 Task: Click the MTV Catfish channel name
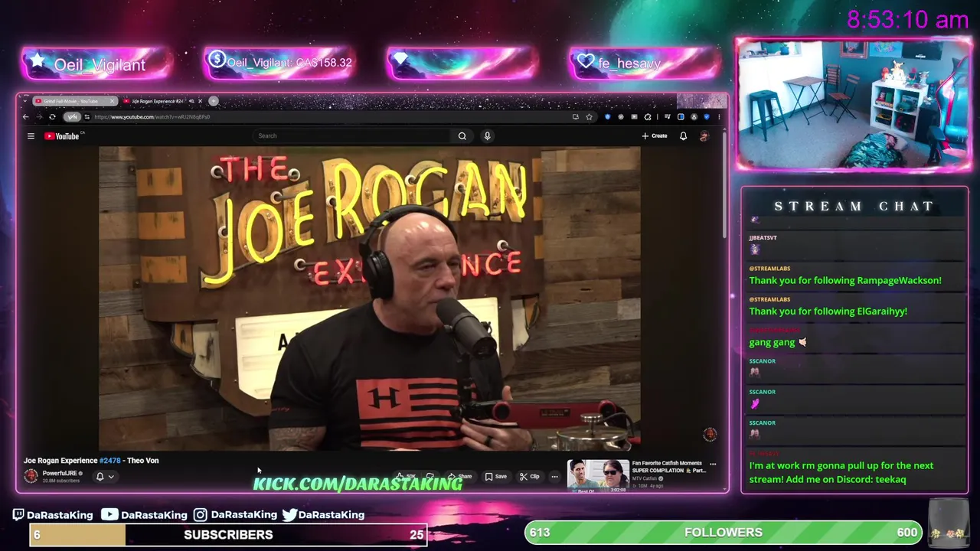point(644,478)
